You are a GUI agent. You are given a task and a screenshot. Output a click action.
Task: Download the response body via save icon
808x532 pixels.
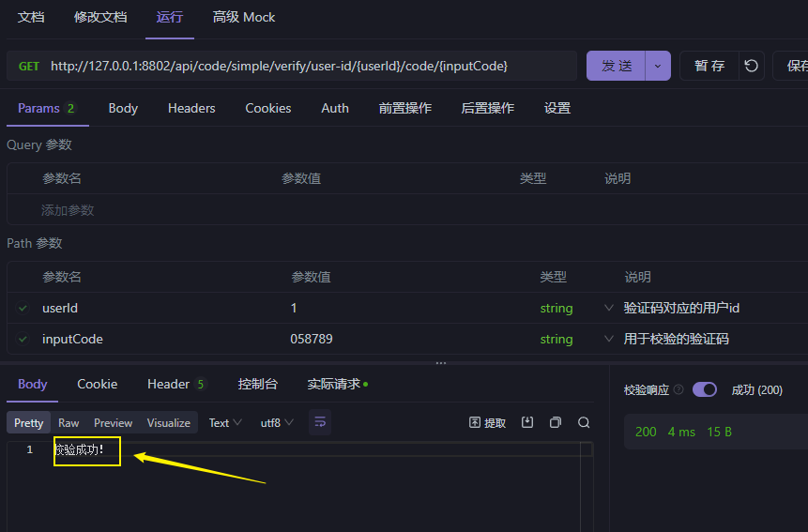pos(527,422)
